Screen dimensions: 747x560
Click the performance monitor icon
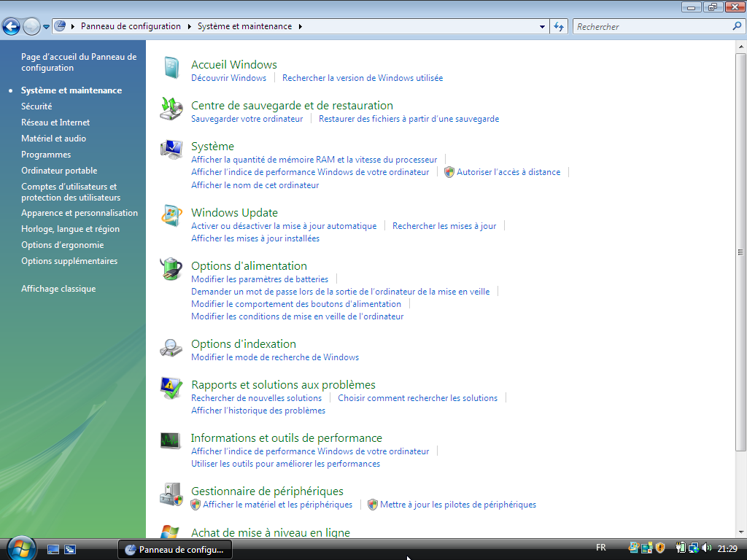[x=171, y=441]
